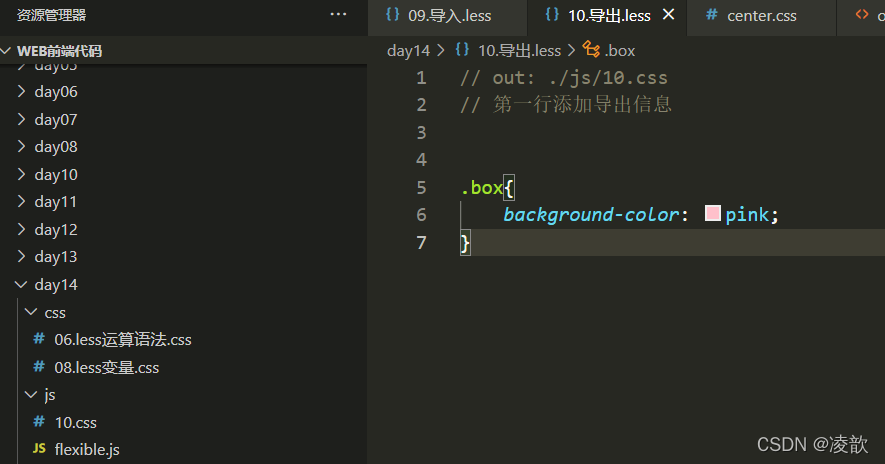
Task: Click the pink value in the code
Action: pyautogui.click(x=747, y=215)
